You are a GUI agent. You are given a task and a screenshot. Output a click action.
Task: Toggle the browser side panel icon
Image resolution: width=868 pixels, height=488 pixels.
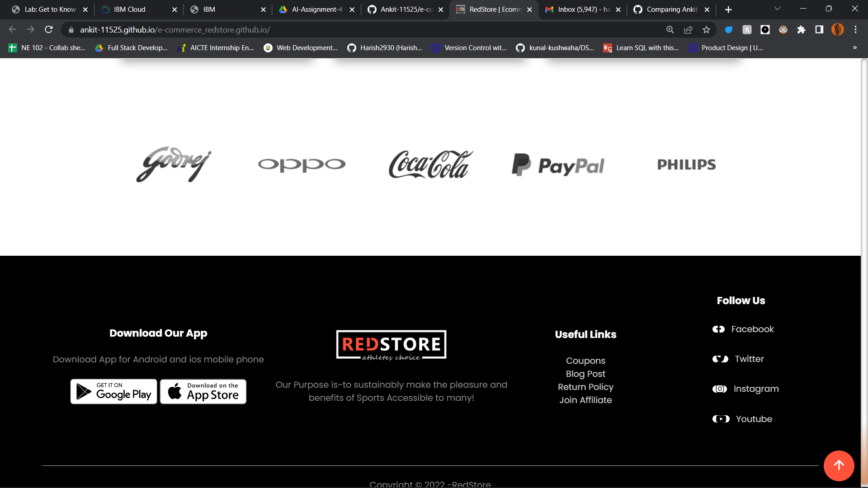click(819, 30)
